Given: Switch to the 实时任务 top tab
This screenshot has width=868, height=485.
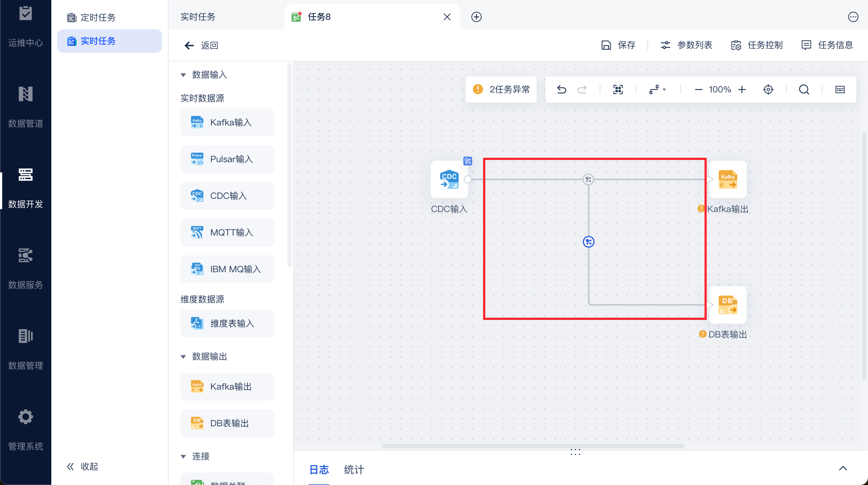Looking at the screenshot, I should 198,17.
